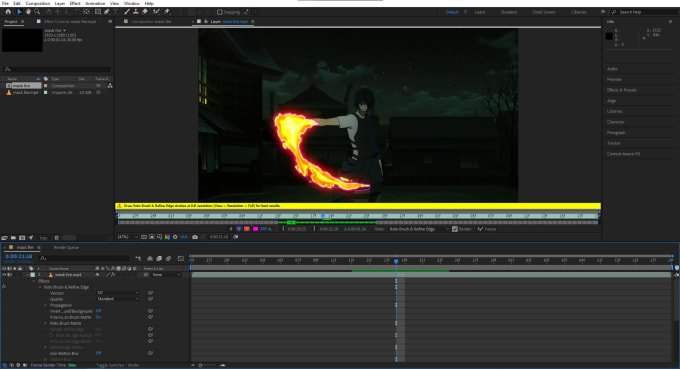Image resolution: width=680 pixels, height=369 pixels.
Task: Toggle the Snapping checkbox
Action: click(x=220, y=12)
